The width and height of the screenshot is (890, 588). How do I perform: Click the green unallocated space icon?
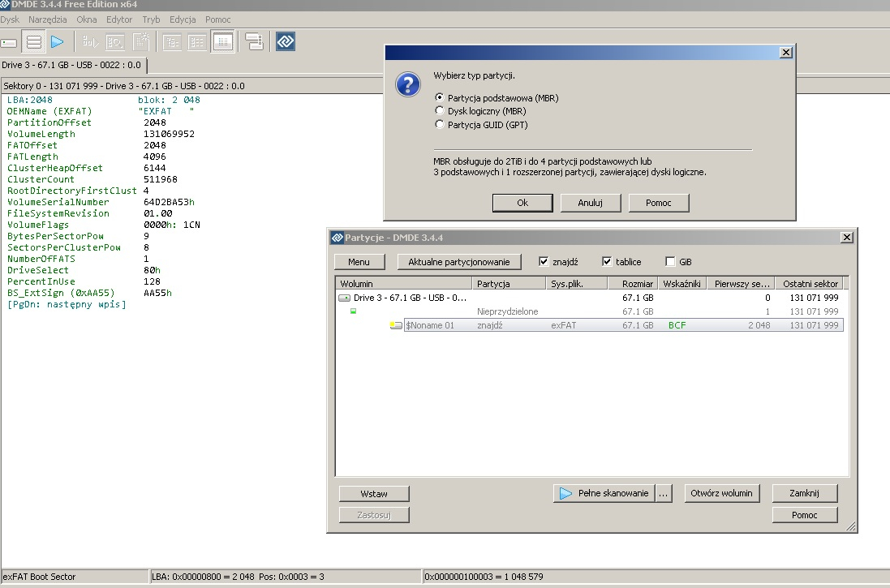tap(353, 311)
